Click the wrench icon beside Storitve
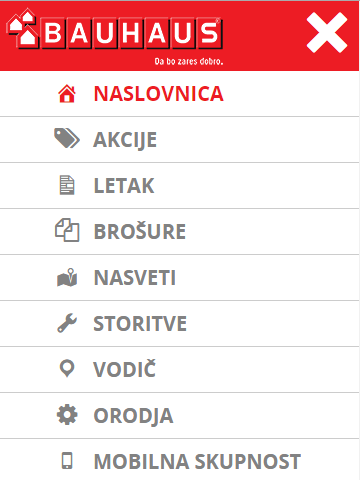Screen dimensions: 360x480 67,323
